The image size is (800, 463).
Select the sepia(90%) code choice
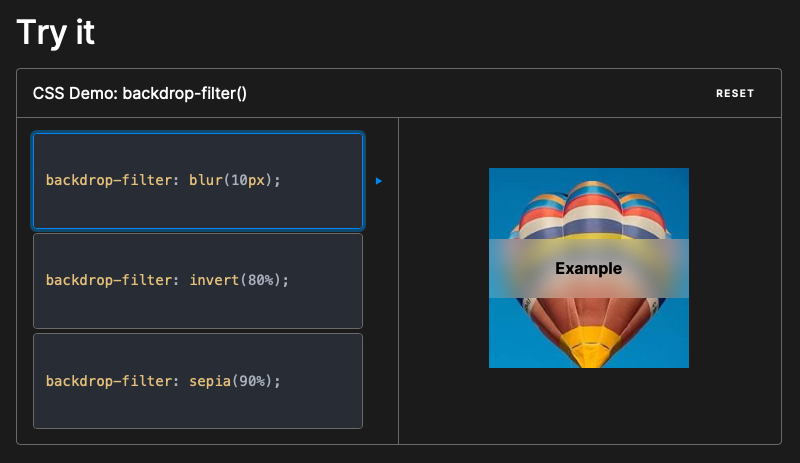point(198,381)
